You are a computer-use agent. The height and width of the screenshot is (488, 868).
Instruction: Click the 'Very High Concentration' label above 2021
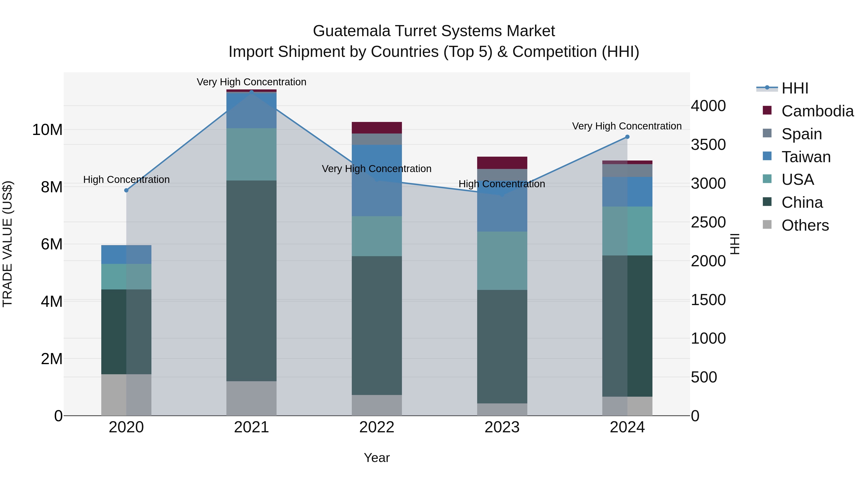click(251, 82)
